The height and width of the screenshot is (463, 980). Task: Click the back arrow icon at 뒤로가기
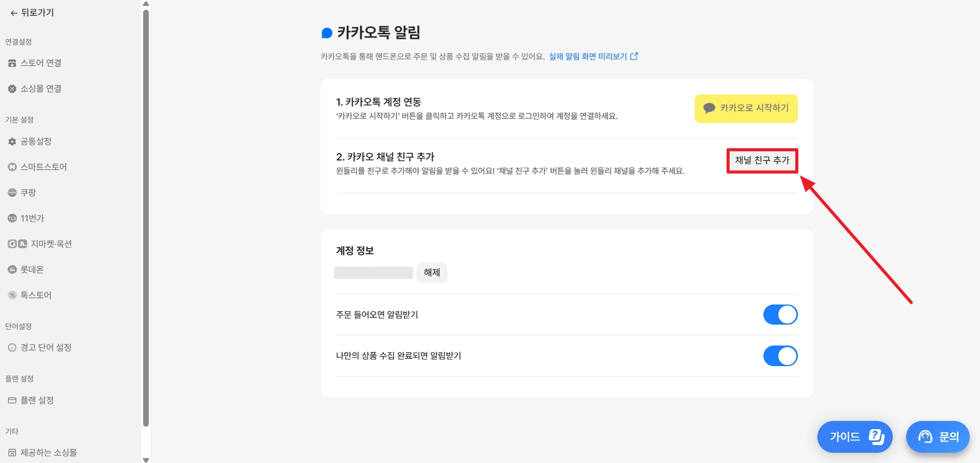pyautogui.click(x=14, y=13)
